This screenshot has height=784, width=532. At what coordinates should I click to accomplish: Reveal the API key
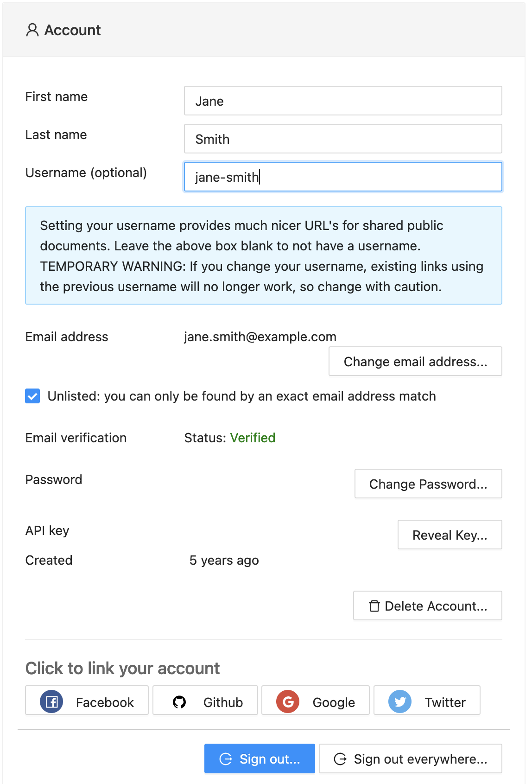[450, 535]
